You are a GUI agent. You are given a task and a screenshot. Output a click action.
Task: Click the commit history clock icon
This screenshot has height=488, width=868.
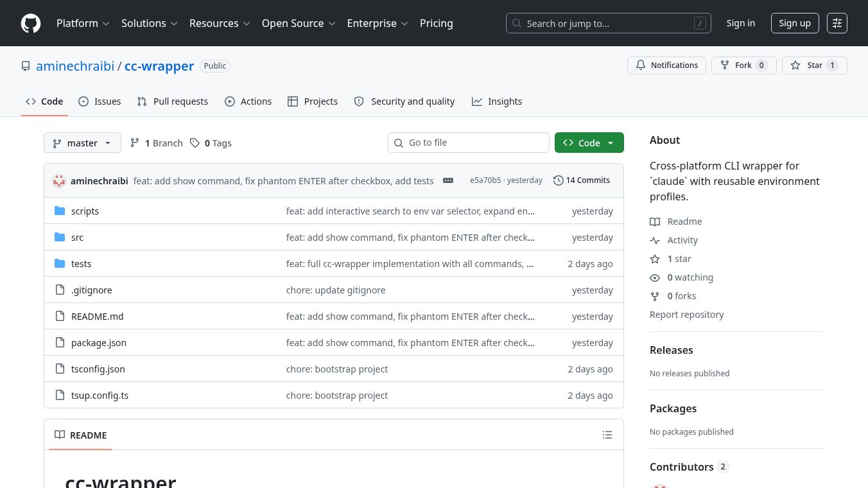pyautogui.click(x=559, y=180)
